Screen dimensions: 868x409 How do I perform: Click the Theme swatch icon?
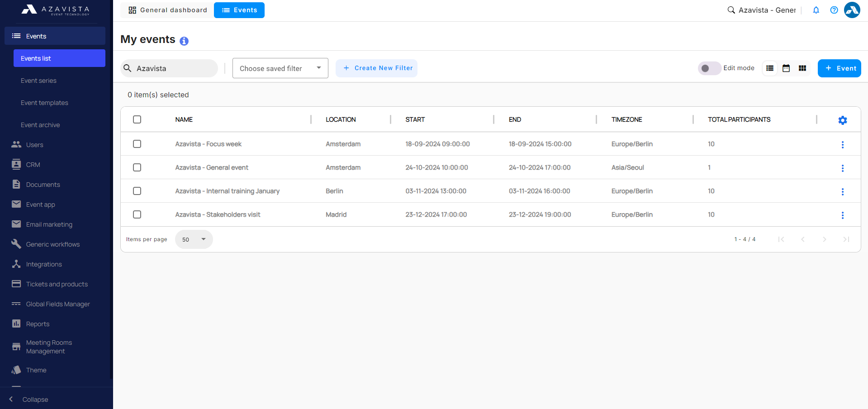click(16, 370)
